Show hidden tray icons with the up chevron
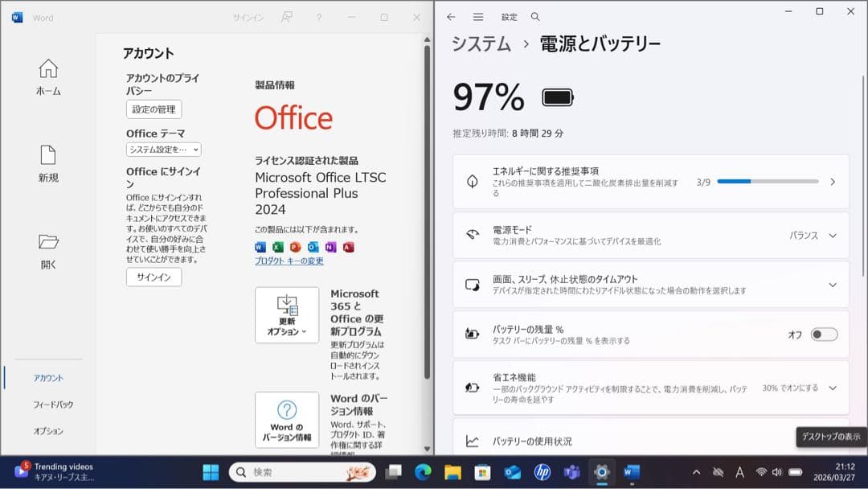This screenshot has width=868, height=489. (x=696, y=472)
